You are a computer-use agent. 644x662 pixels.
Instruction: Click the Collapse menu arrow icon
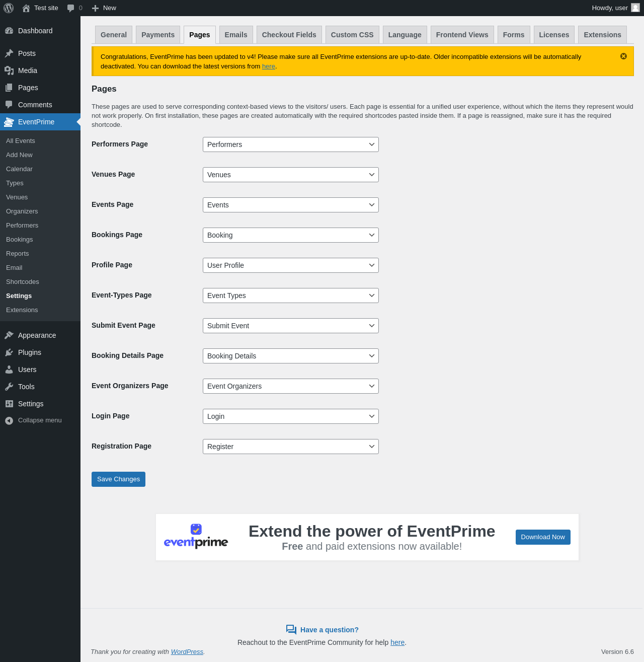[x=9, y=421]
